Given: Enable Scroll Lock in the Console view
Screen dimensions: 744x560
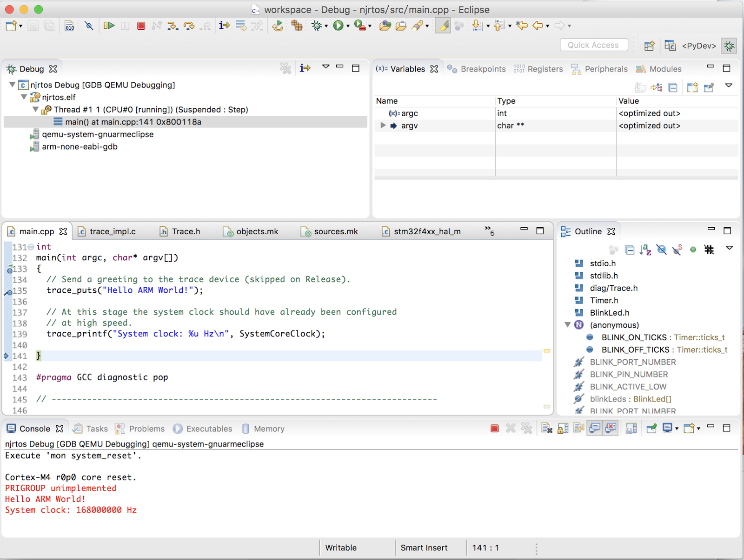Looking at the screenshot, I should 561,428.
